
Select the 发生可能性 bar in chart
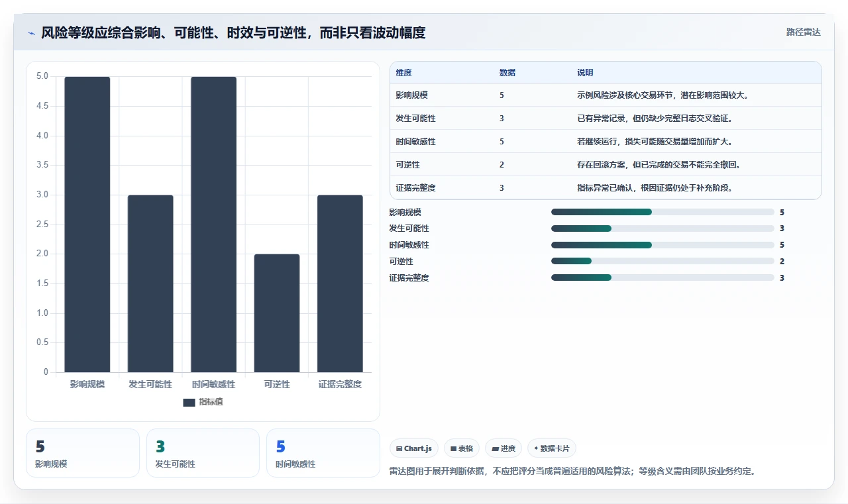coord(150,283)
